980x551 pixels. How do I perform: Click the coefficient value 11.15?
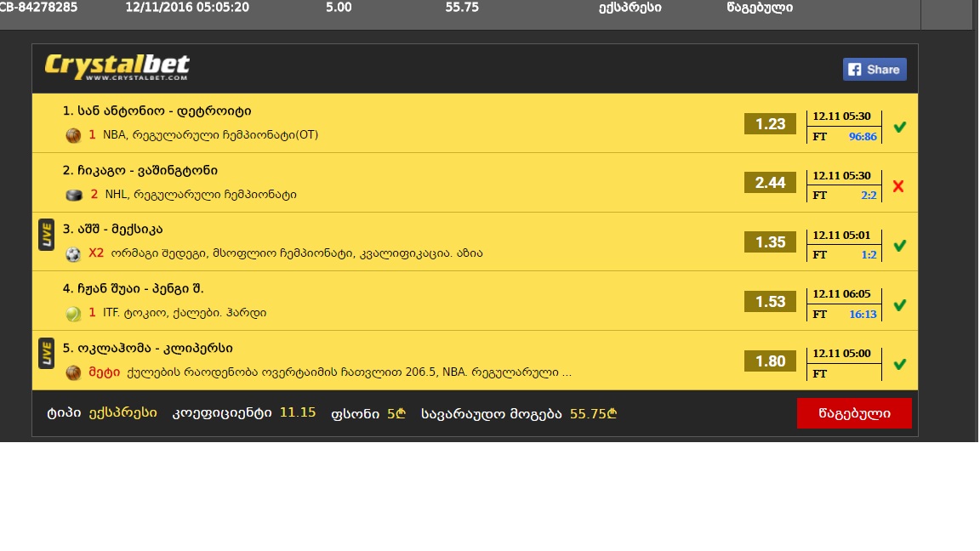pyautogui.click(x=298, y=412)
